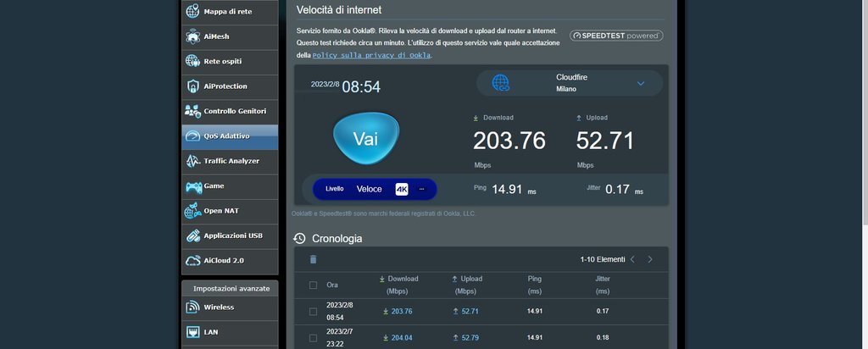Open Rete ospiti menu item
The width and height of the screenshot is (868, 349).
(230, 61)
